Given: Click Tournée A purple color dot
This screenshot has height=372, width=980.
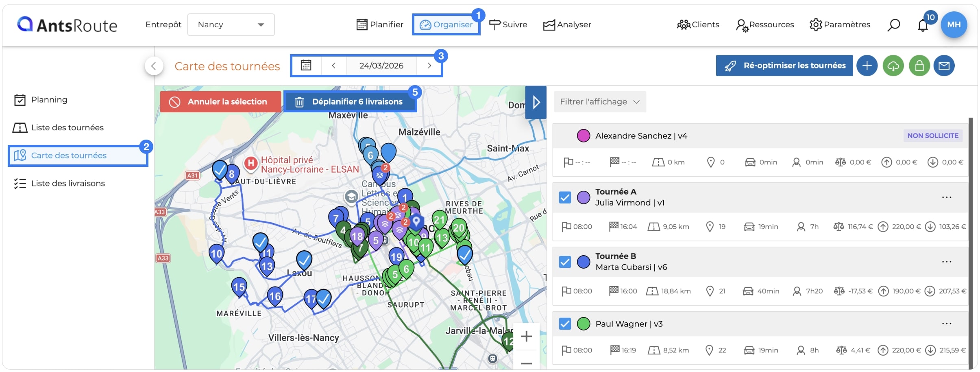Looking at the screenshot, I should pos(584,197).
